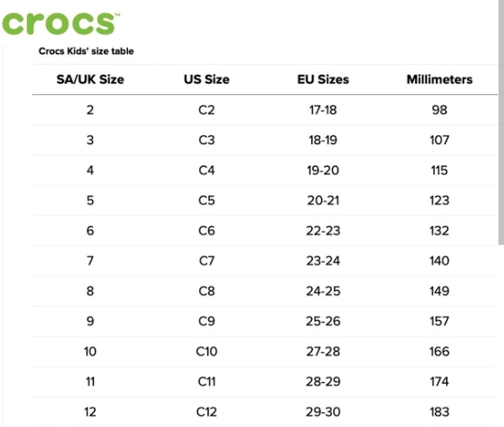Click the C8 US size cell

point(207,291)
